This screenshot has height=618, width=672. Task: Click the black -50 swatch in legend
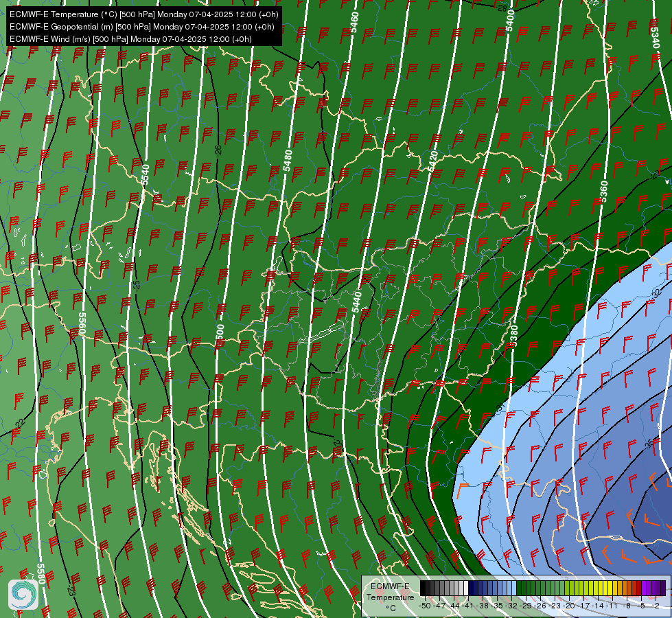tap(423, 588)
